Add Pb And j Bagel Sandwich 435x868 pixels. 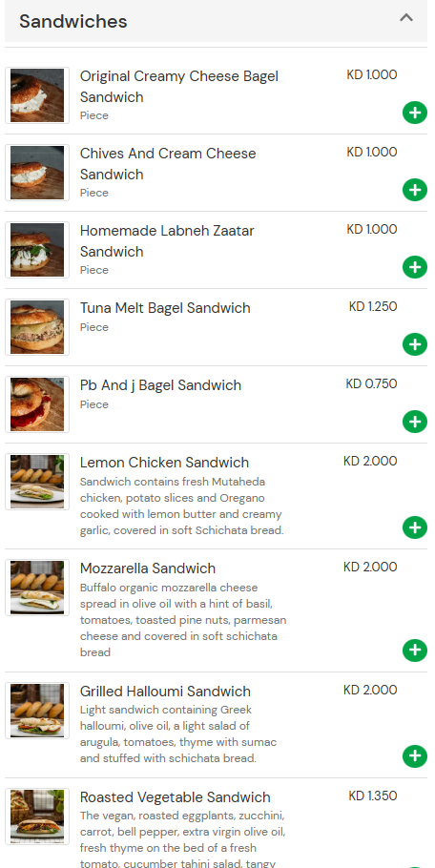point(415,422)
